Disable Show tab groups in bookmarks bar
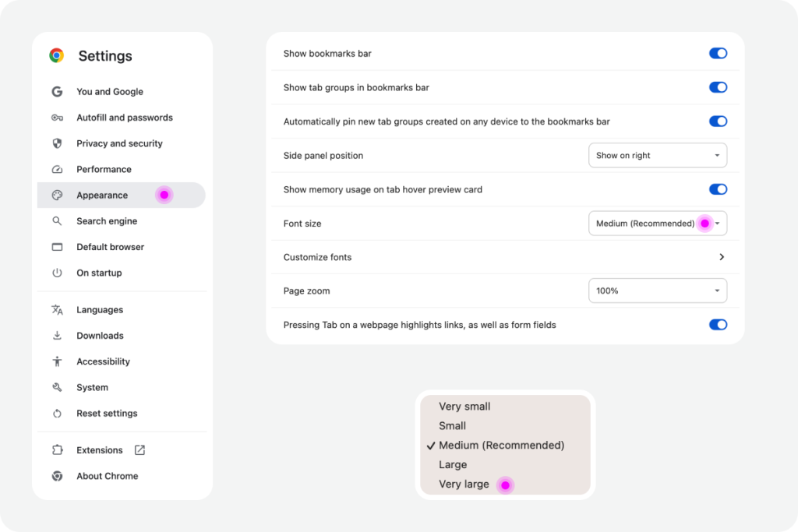The width and height of the screenshot is (798, 532). pos(718,87)
